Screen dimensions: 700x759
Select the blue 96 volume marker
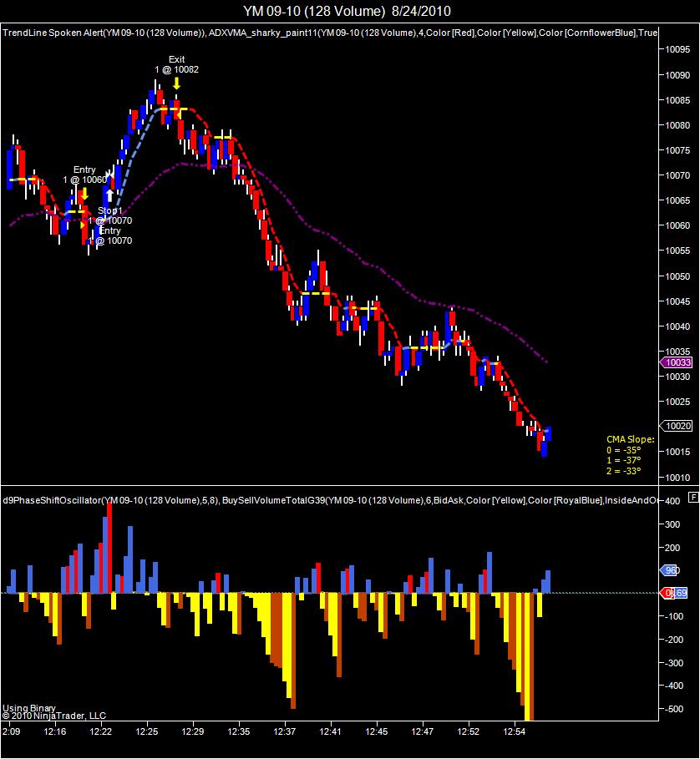pos(668,570)
